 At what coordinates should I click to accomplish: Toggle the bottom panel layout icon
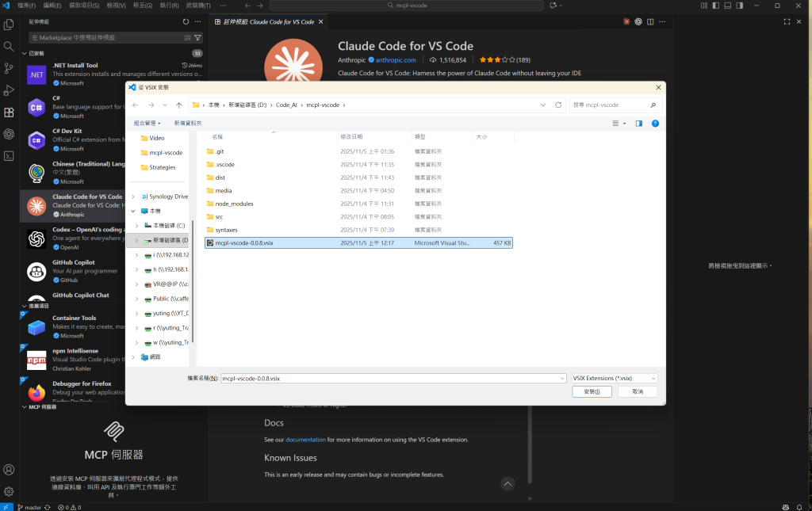[x=728, y=6]
